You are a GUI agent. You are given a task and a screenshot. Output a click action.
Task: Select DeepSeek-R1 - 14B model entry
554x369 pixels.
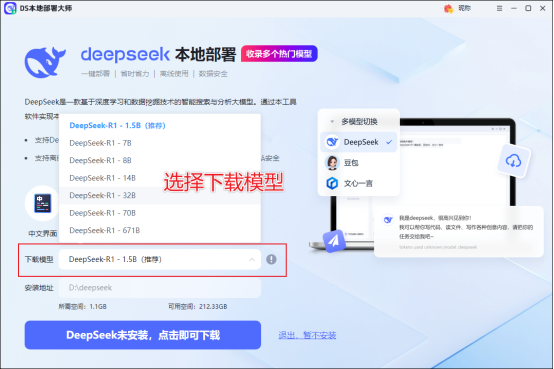(x=160, y=178)
